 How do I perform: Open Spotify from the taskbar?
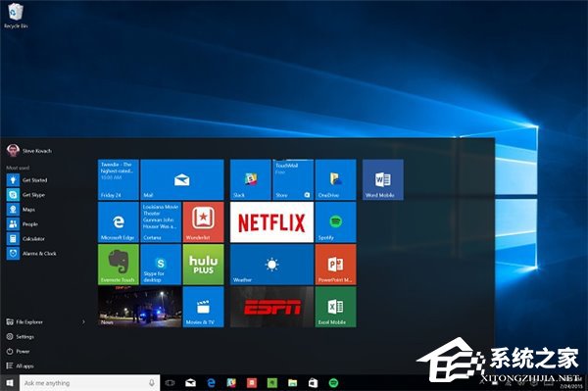coord(333,383)
